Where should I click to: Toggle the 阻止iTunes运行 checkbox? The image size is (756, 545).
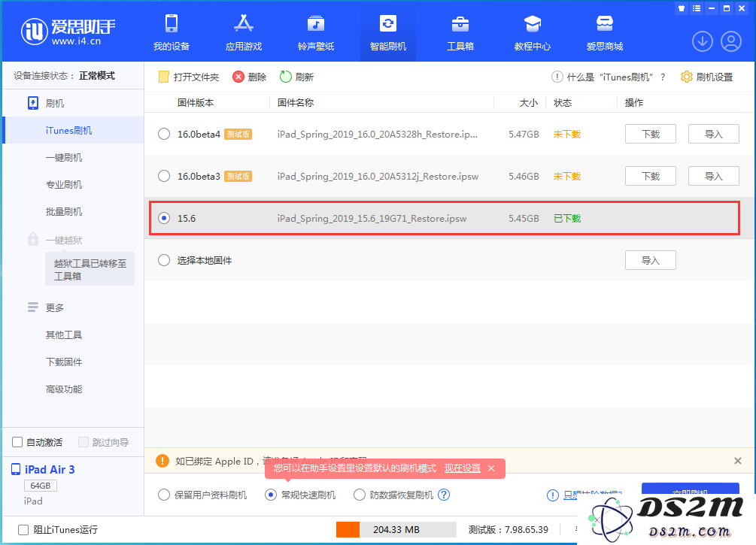click(23, 529)
